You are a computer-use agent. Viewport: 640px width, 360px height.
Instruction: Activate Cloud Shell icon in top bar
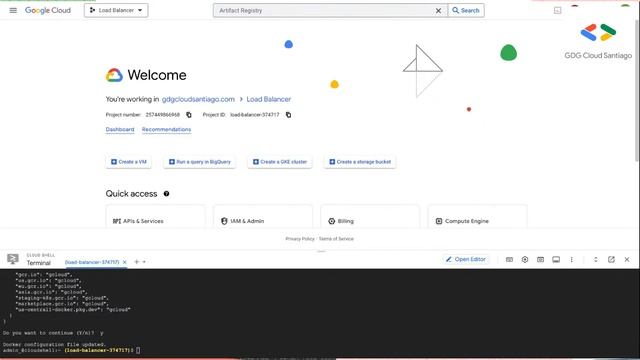pyautogui.click(x=558, y=10)
